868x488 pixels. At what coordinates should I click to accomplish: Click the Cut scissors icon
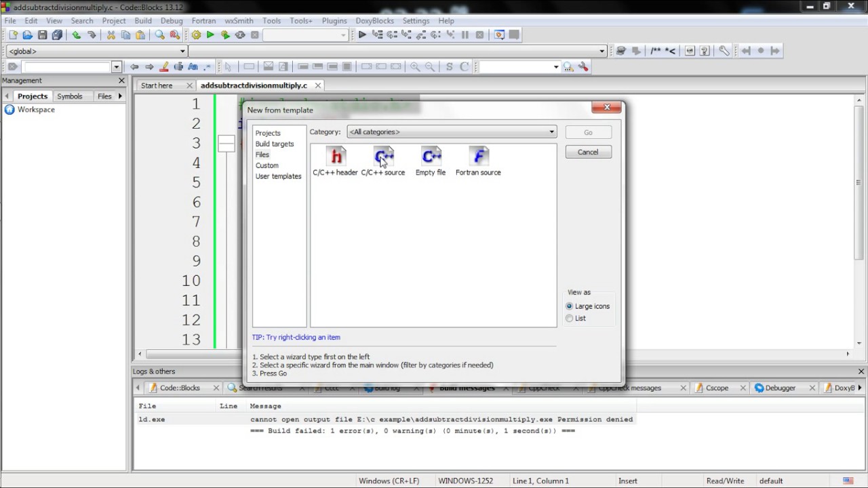(x=111, y=35)
